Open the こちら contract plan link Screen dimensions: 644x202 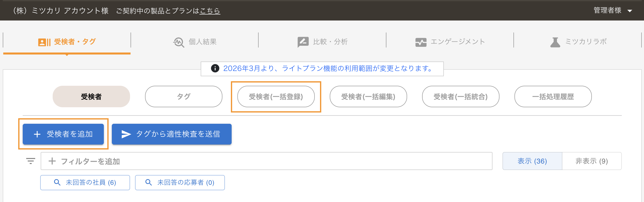[210, 11]
